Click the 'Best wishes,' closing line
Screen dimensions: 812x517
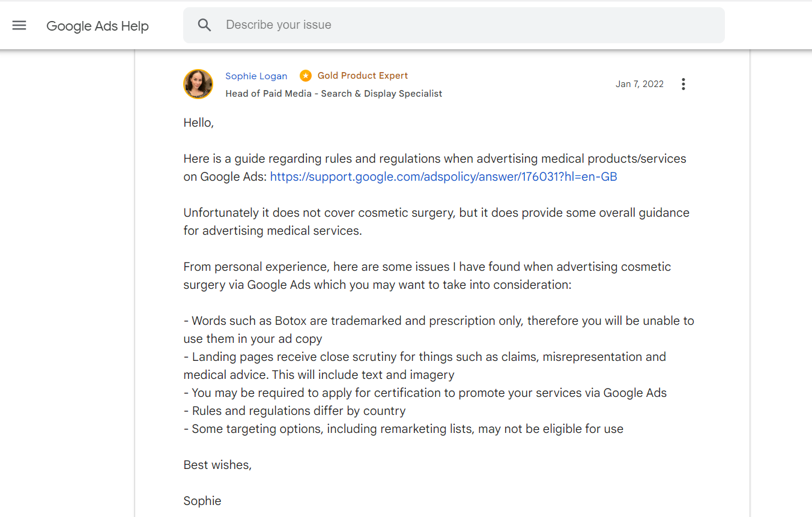click(x=217, y=465)
